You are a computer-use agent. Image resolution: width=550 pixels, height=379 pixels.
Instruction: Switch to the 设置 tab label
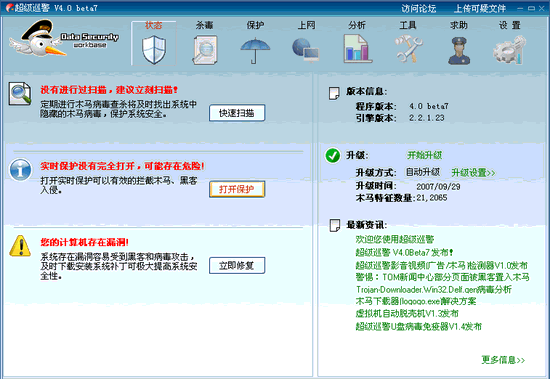510,25
